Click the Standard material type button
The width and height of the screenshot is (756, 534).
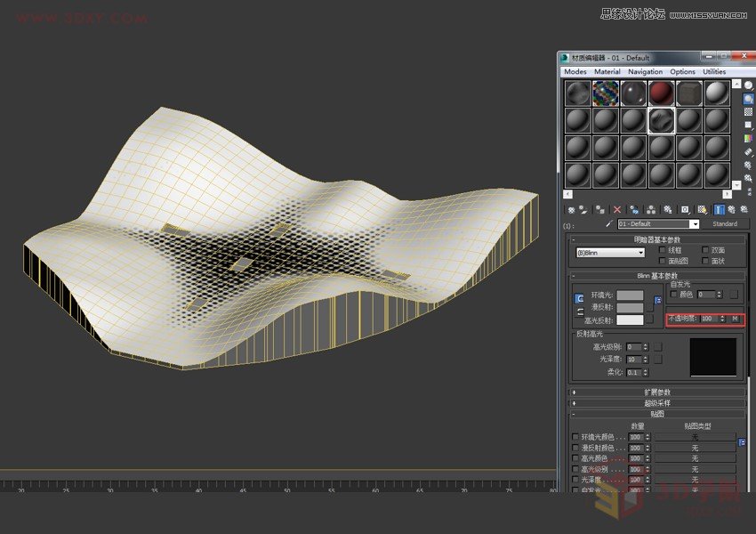(x=726, y=223)
